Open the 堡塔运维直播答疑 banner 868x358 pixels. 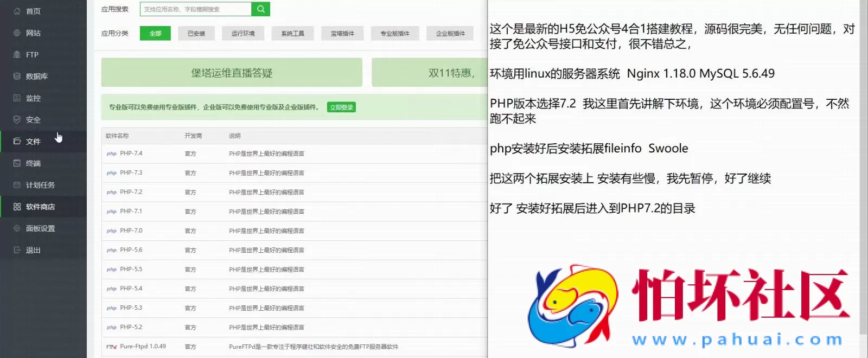tap(232, 73)
